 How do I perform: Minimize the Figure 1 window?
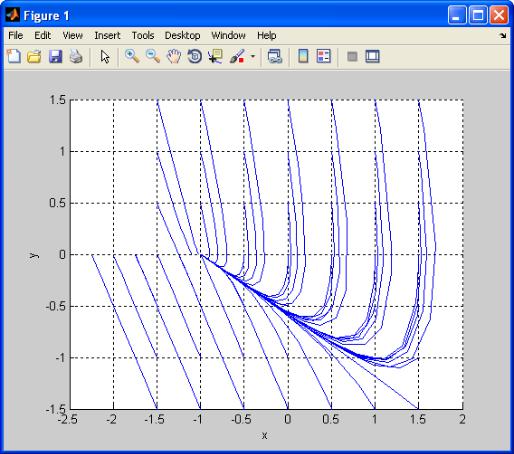pos(457,15)
